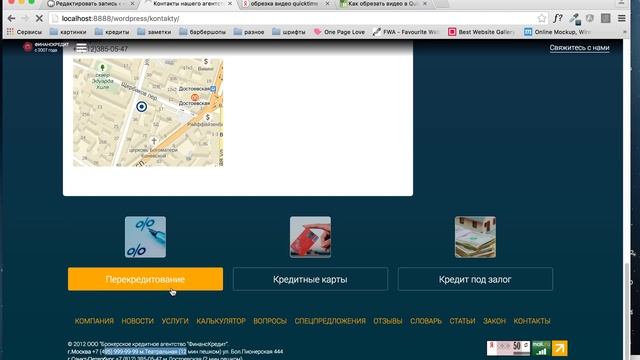This screenshot has height=360, width=640.
Task: Open the site hamburger menu icon
Action: click(81, 48)
